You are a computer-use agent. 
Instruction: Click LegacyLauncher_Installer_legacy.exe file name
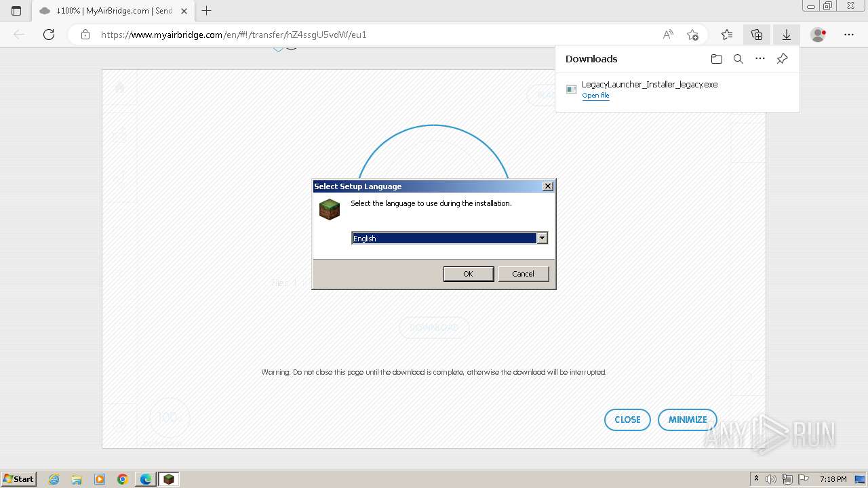coord(650,85)
